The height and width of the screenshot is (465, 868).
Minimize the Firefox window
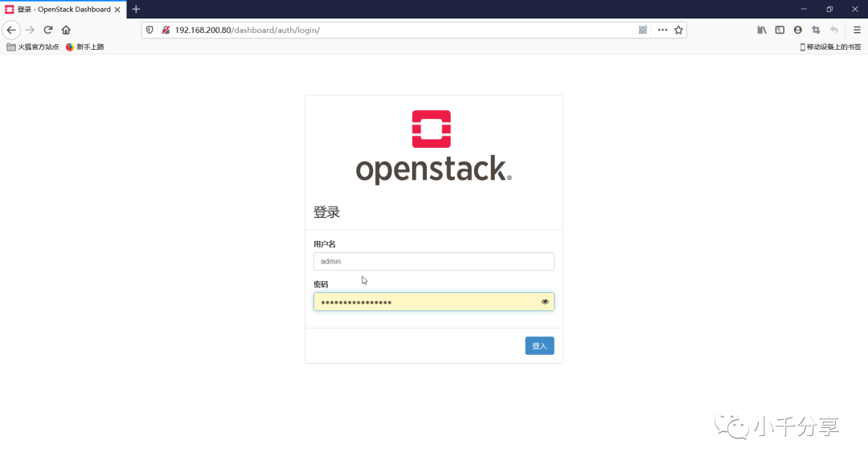[x=804, y=10]
